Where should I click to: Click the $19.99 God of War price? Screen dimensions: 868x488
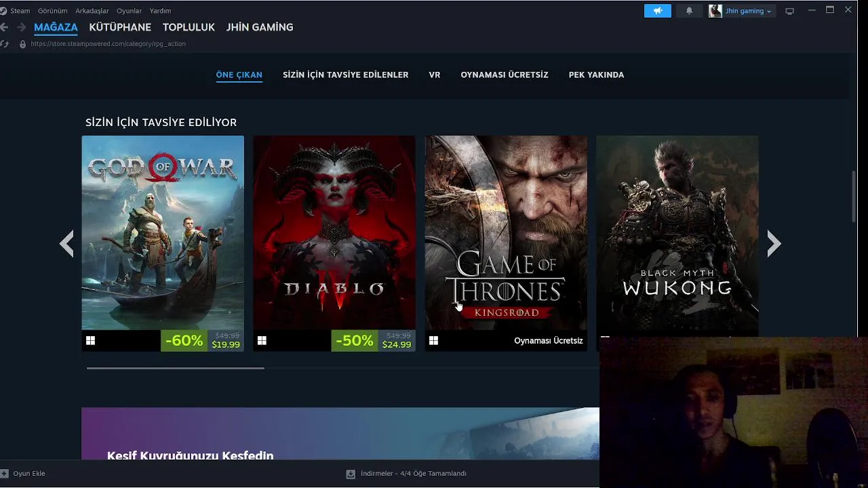tap(226, 345)
